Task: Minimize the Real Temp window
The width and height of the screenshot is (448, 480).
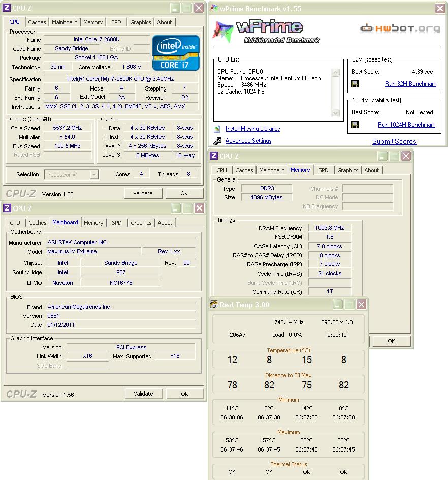Action: point(338,304)
